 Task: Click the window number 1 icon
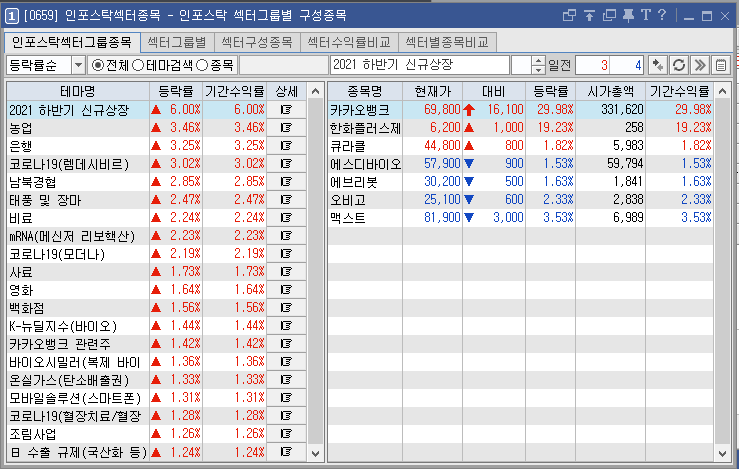point(11,16)
